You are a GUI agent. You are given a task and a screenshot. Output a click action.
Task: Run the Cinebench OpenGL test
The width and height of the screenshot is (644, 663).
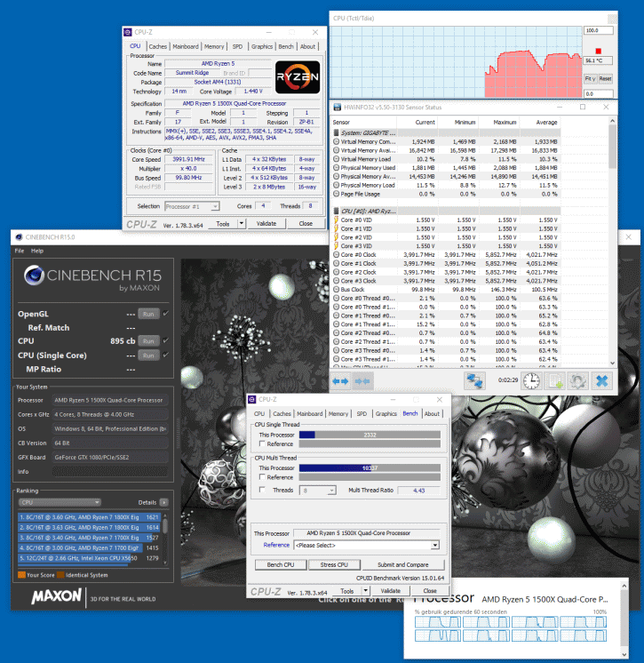pos(148,314)
